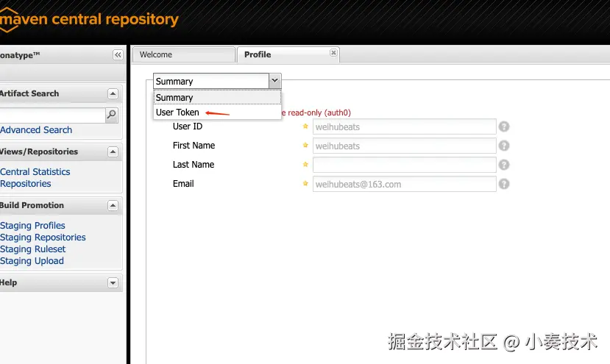Expand the Help section

pos(113,282)
